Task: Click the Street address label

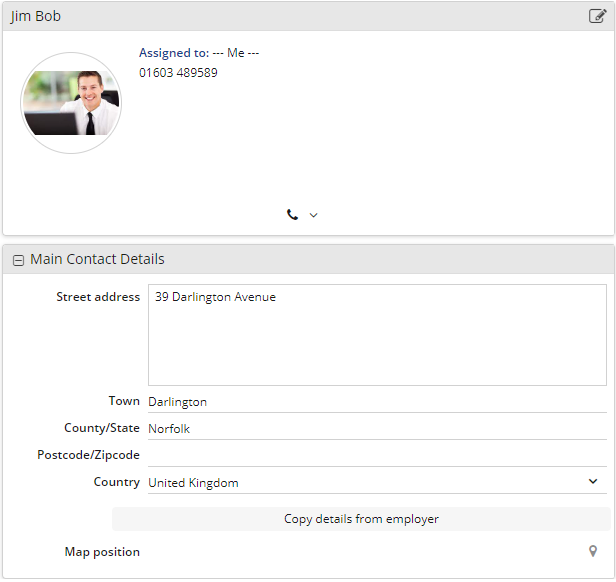Action: pyautogui.click(x=98, y=297)
